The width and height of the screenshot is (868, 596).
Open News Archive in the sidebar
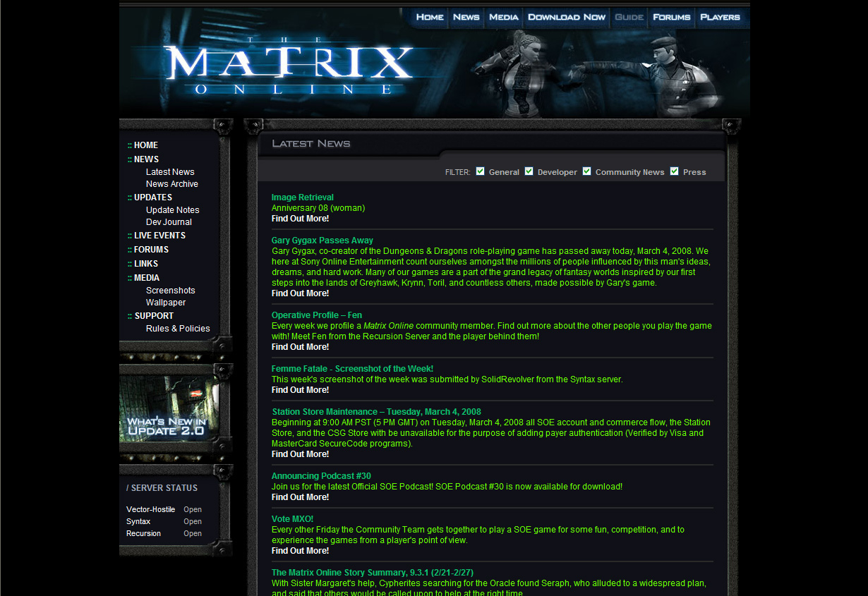coord(171,184)
